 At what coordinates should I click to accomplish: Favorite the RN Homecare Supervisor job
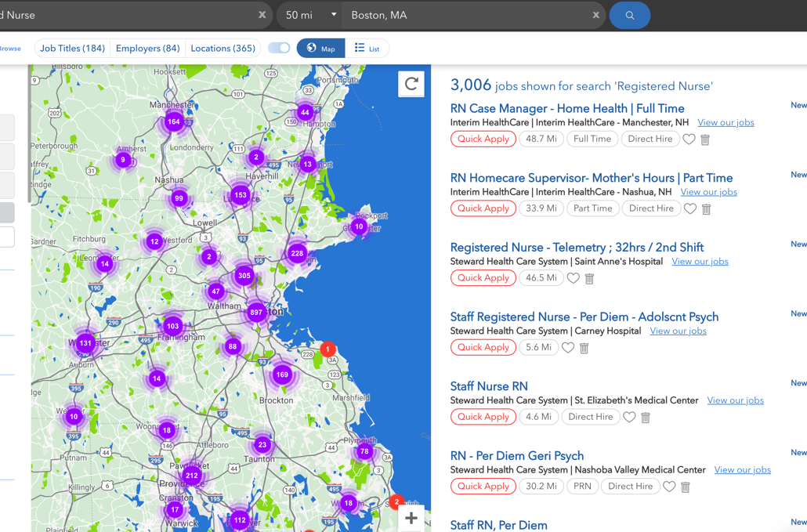point(690,209)
